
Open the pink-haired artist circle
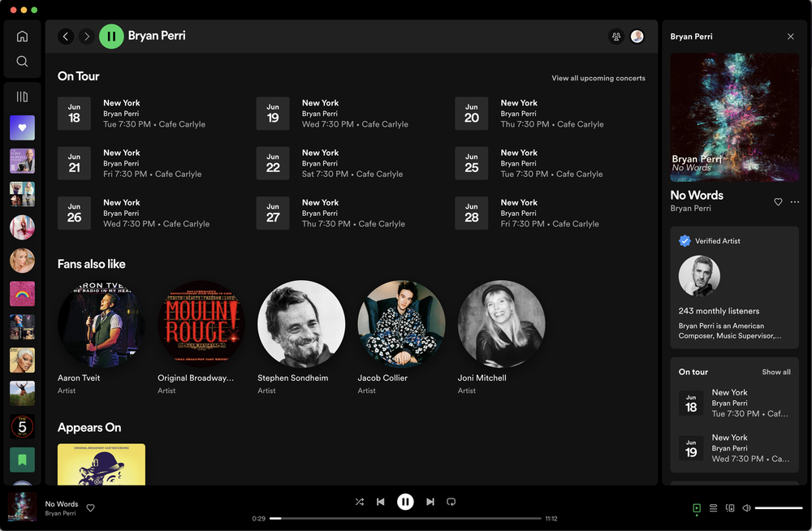click(22, 227)
